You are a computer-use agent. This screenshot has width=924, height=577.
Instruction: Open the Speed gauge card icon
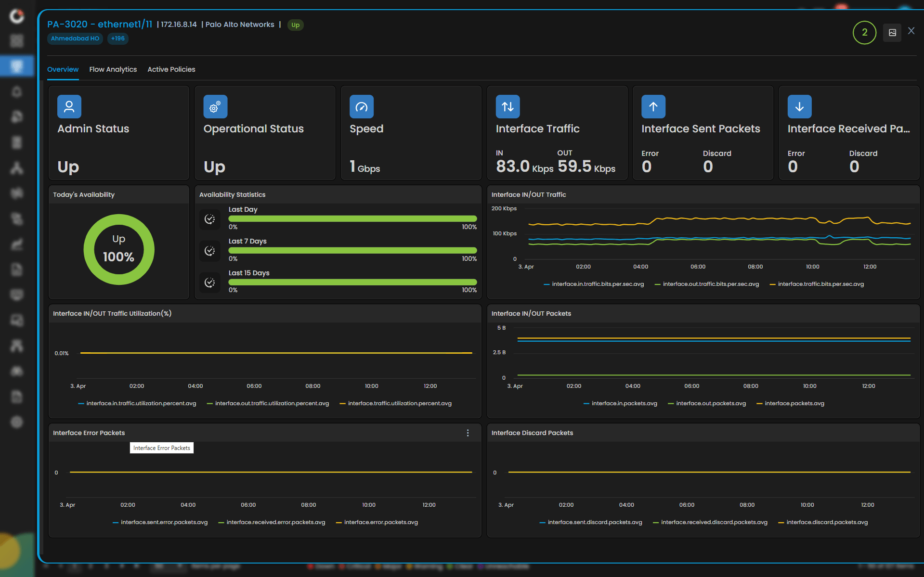(362, 106)
